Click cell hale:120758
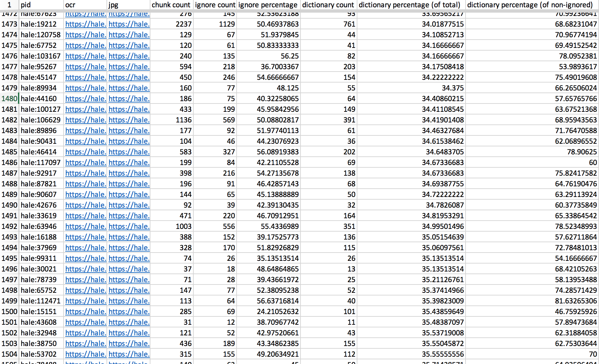 [41, 35]
